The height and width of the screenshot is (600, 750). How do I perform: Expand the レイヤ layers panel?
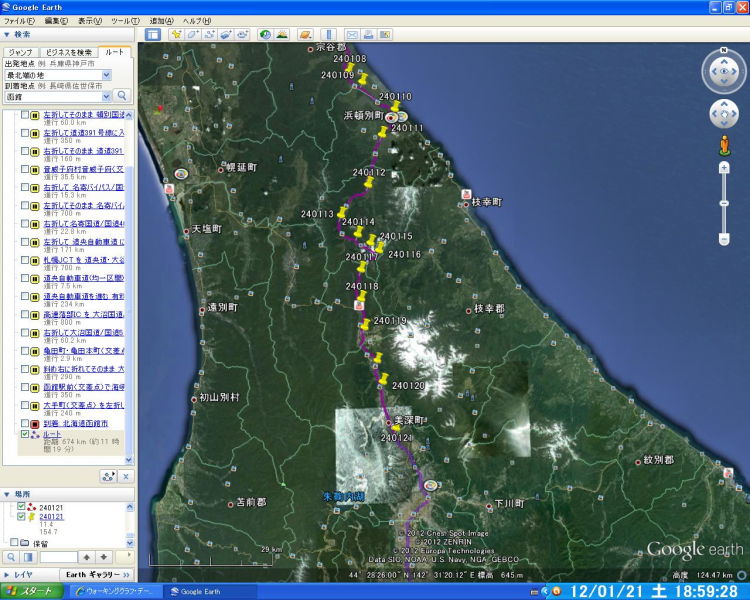point(7,575)
